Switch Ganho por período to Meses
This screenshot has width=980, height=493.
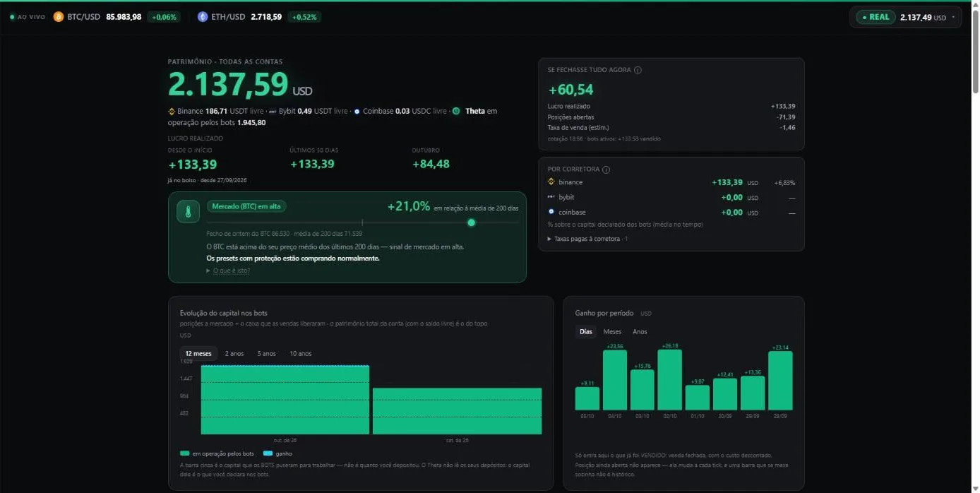(x=612, y=332)
